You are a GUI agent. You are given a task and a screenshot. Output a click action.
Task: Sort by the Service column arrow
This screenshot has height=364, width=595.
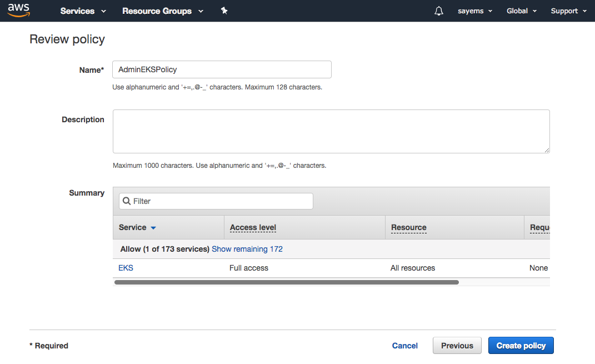tap(153, 228)
